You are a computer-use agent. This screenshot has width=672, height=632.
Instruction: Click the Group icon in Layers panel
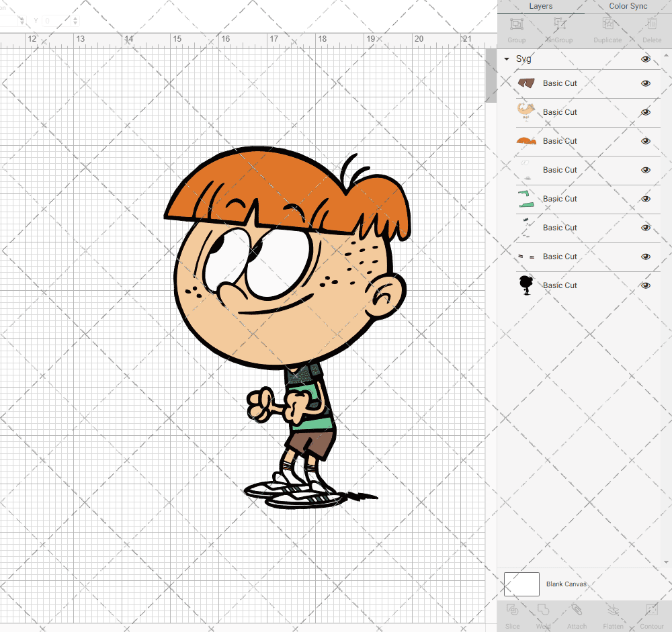tap(516, 24)
